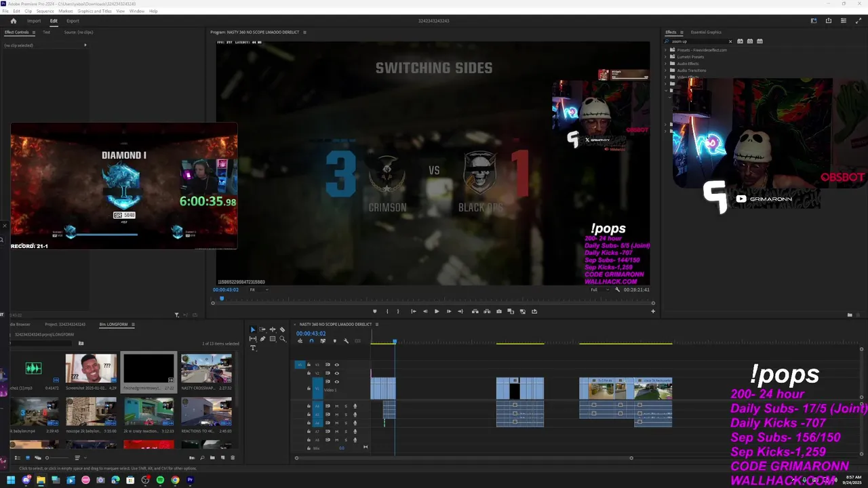Select the Ripple Edit tool
Image resolution: width=868 pixels, height=488 pixels.
click(x=273, y=329)
